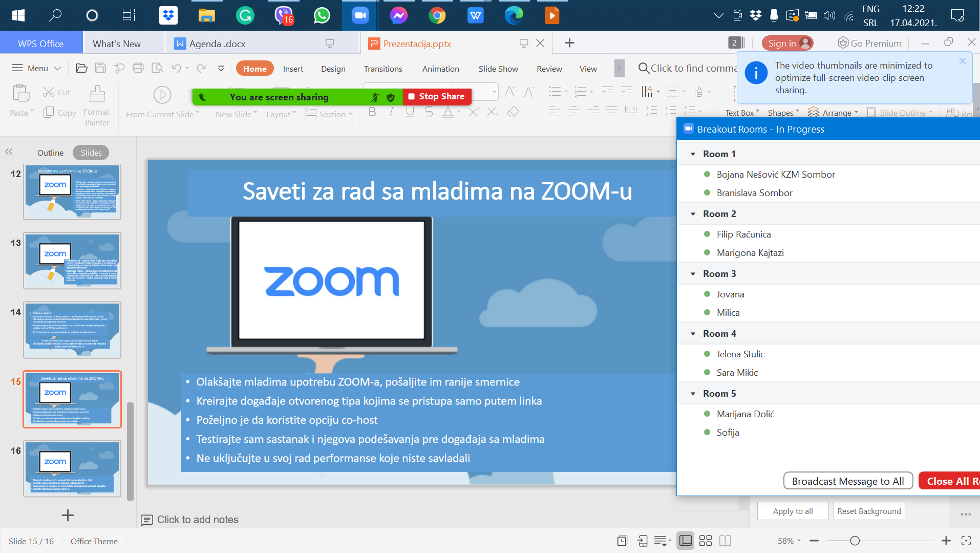Select slide 13 thumbnail

point(72,261)
